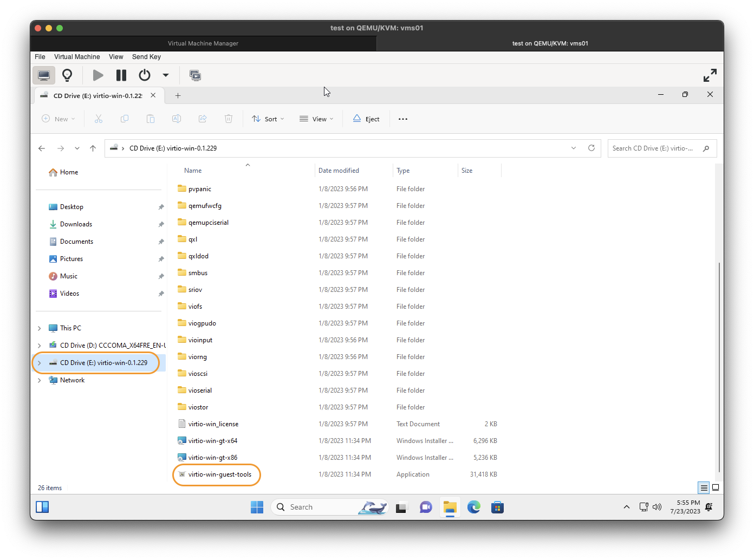Select the virtio-win_license text file
Image resolution: width=754 pixels, height=560 pixels.
coord(213,424)
